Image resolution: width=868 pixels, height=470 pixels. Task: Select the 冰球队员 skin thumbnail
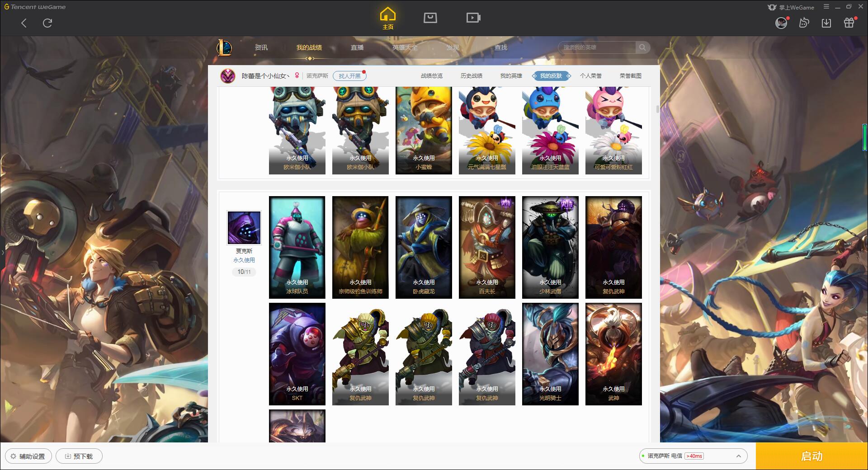(x=297, y=247)
